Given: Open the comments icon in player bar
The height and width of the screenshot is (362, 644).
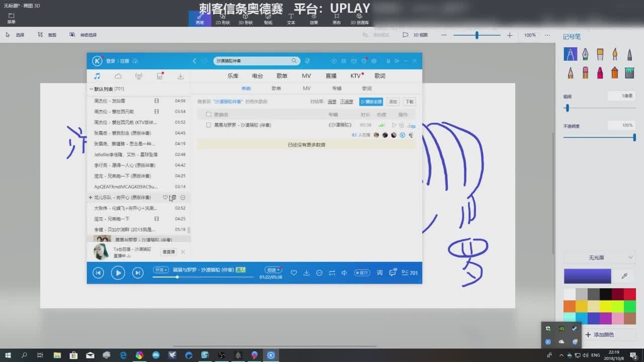Looking at the screenshot, I should [392, 273].
